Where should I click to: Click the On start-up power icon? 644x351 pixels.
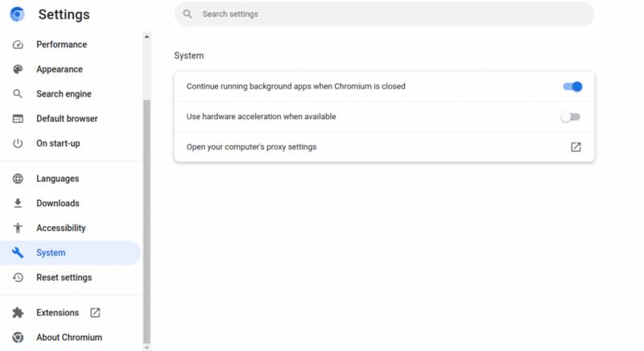[x=18, y=143]
